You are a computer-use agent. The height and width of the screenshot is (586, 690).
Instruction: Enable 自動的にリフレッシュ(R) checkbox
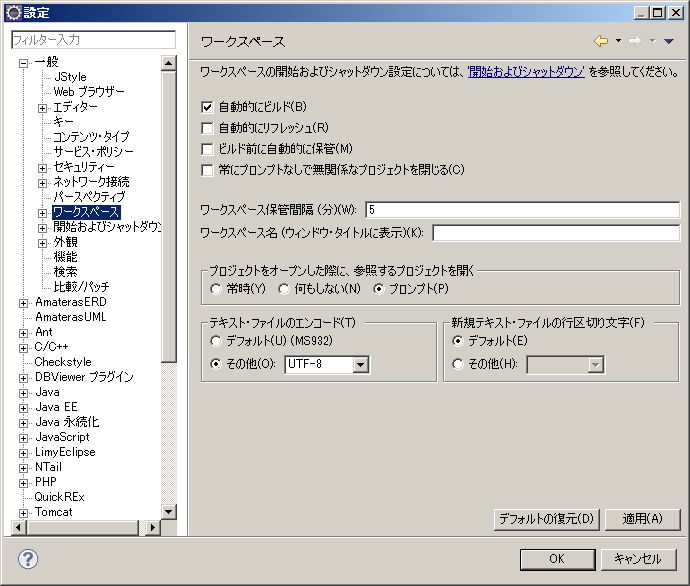pyautogui.click(x=207, y=128)
